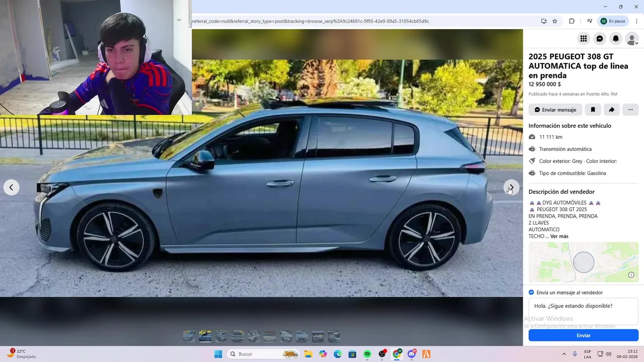Click the heading Descripción del vendedor
The image size is (644, 362).
coord(561,192)
